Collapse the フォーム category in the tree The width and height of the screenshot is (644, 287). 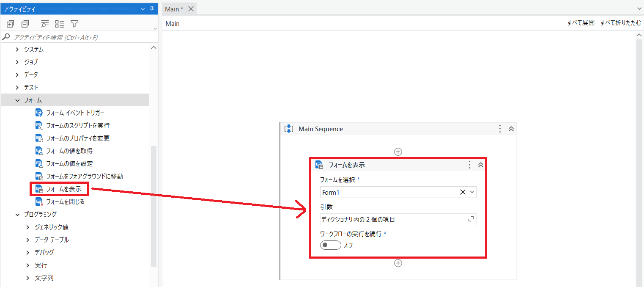[x=17, y=100]
